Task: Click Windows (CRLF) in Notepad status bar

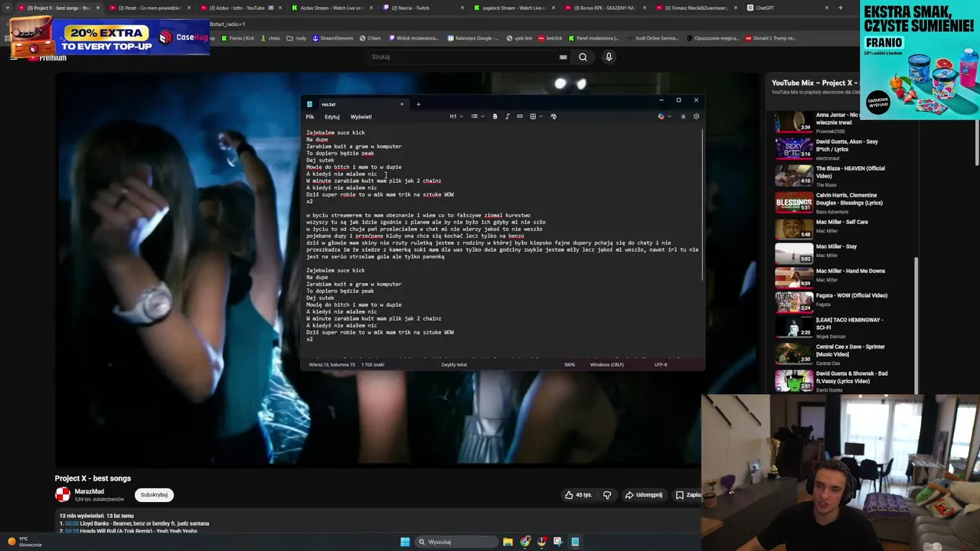Action: click(x=607, y=364)
